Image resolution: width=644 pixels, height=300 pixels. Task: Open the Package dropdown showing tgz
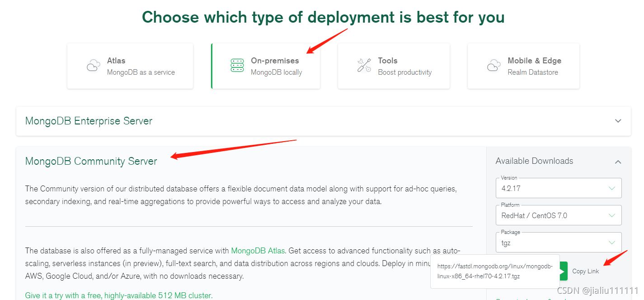[559, 243]
